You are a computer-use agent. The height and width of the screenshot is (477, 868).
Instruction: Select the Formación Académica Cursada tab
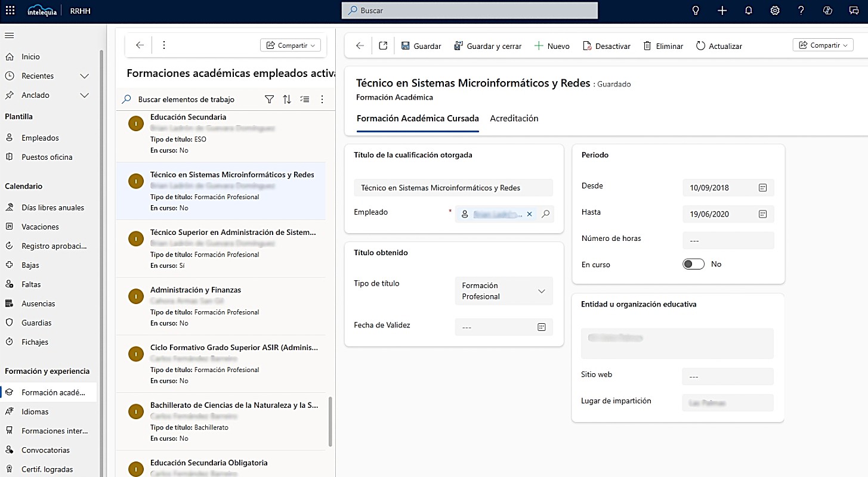coord(417,118)
